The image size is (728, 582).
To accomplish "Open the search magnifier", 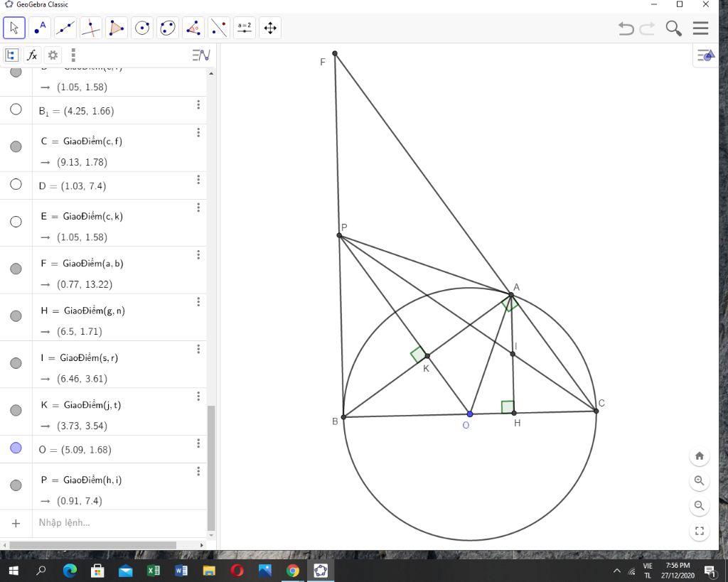I will [674, 28].
